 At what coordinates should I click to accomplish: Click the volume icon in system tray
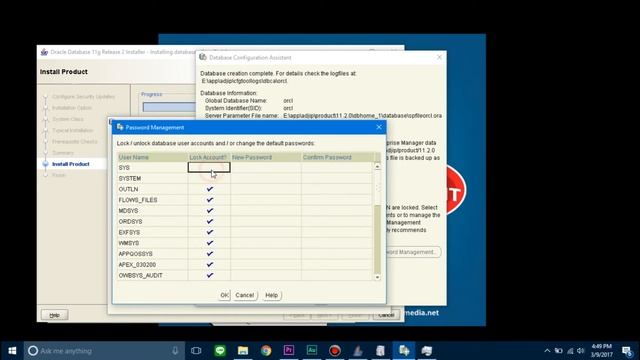coord(581,351)
